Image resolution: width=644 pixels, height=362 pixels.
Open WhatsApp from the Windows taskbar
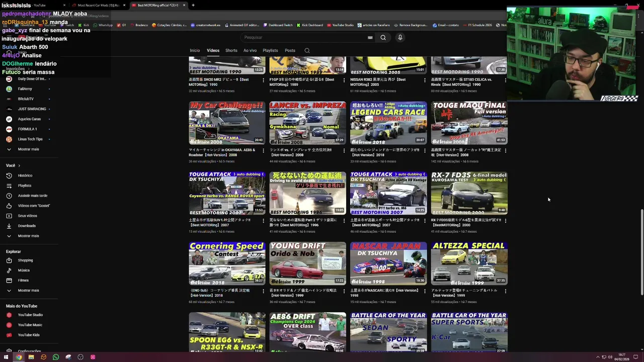click(x=56, y=357)
